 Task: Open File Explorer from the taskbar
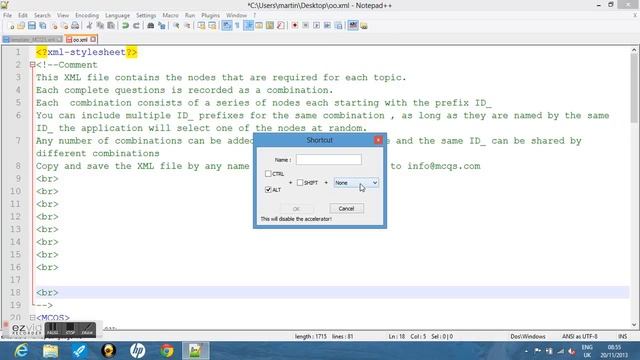(x=51, y=351)
